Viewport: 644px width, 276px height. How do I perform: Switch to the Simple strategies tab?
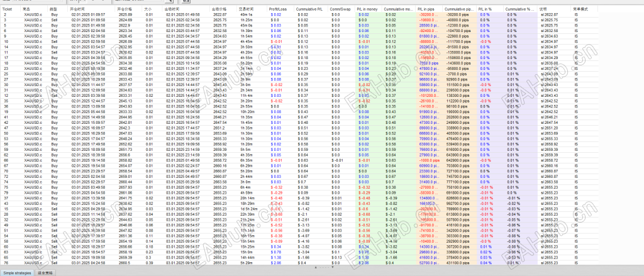pyautogui.click(x=17, y=273)
